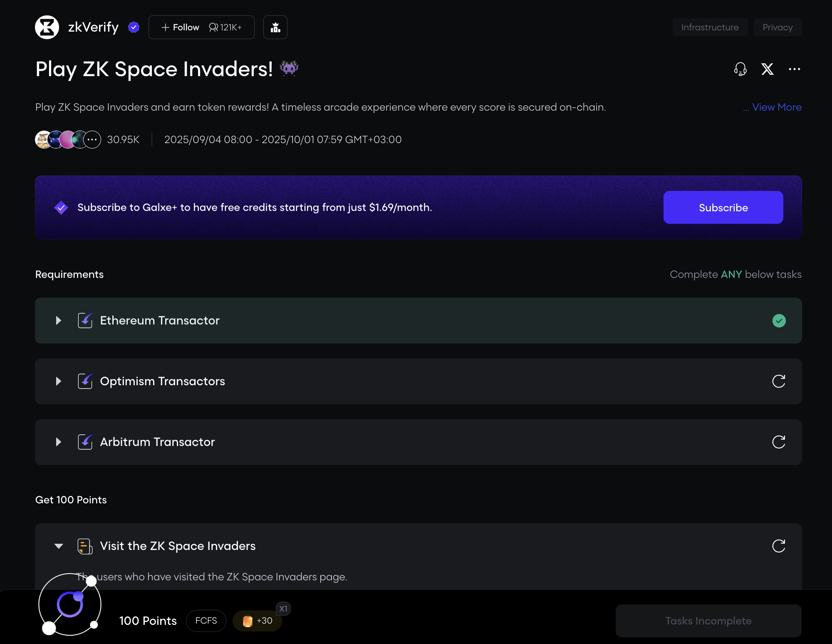Click the Requirements section heading

point(69,275)
